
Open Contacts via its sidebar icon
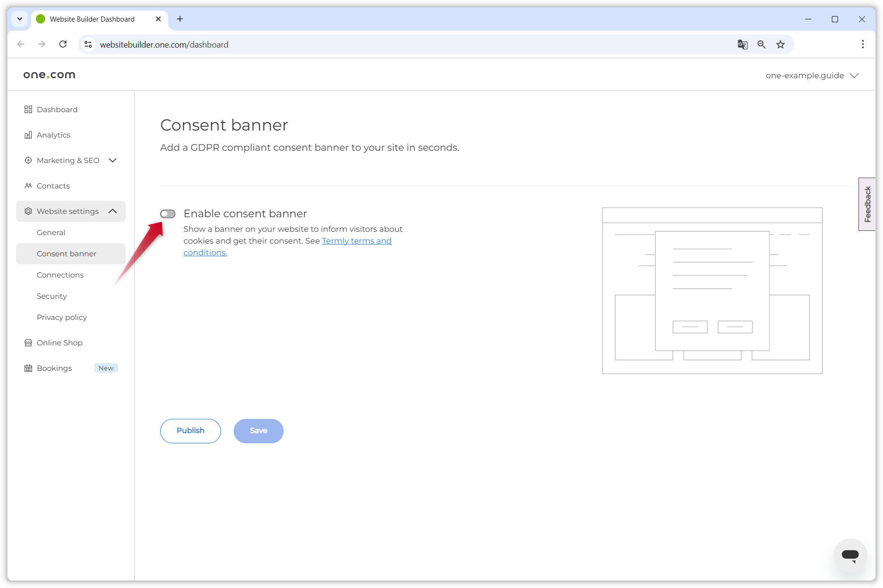pos(28,186)
